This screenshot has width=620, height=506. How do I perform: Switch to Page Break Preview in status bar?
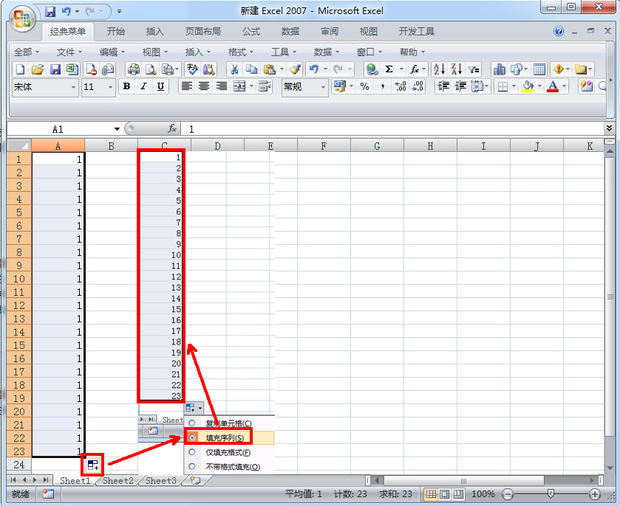point(458,494)
